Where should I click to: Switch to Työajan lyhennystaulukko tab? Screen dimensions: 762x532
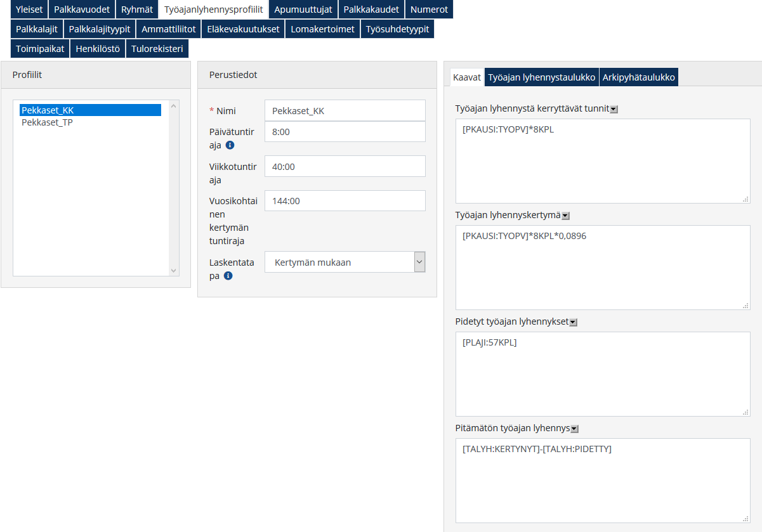pyautogui.click(x=541, y=77)
